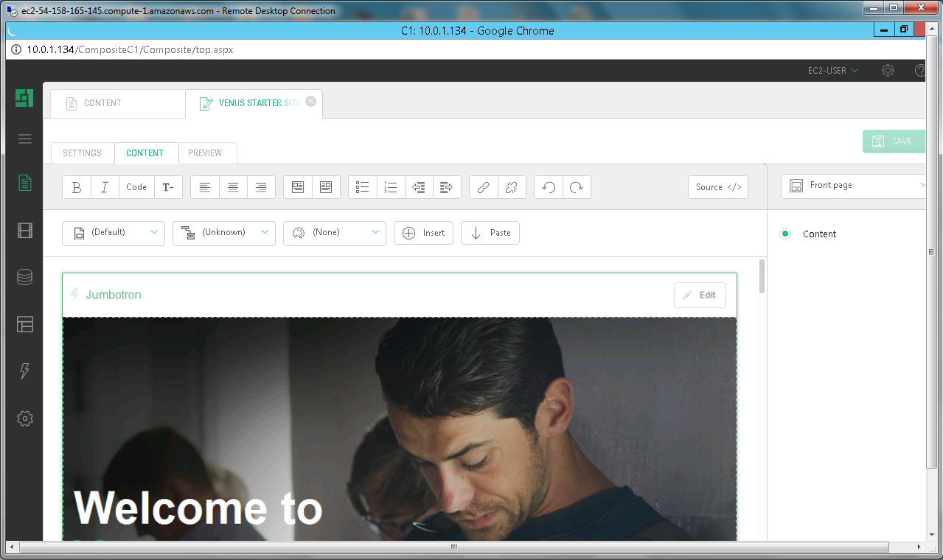Switch to the Settings tab

pyautogui.click(x=82, y=153)
